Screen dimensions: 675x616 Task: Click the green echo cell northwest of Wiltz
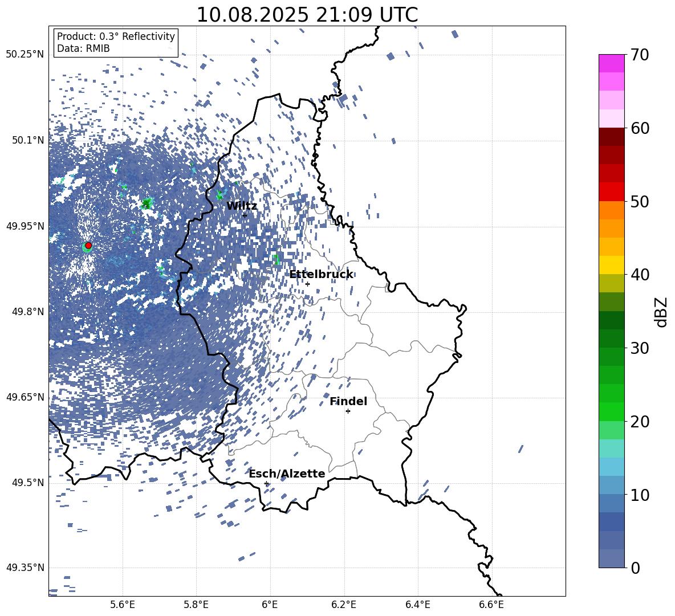click(x=220, y=194)
